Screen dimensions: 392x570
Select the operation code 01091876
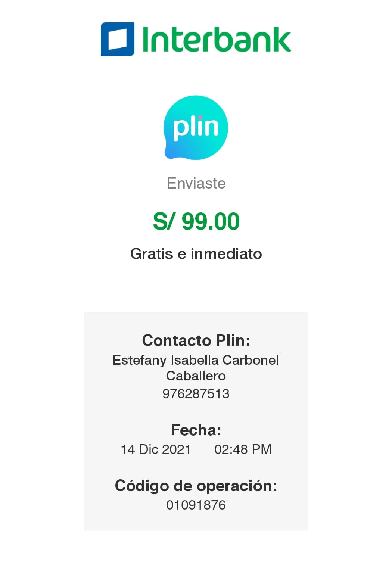click(x=196, y=505)
